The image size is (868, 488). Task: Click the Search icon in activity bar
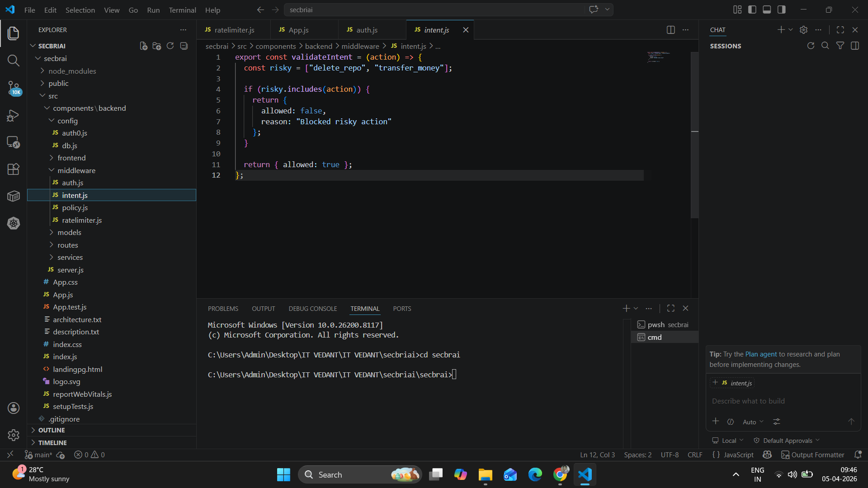(x=14, y=61)
